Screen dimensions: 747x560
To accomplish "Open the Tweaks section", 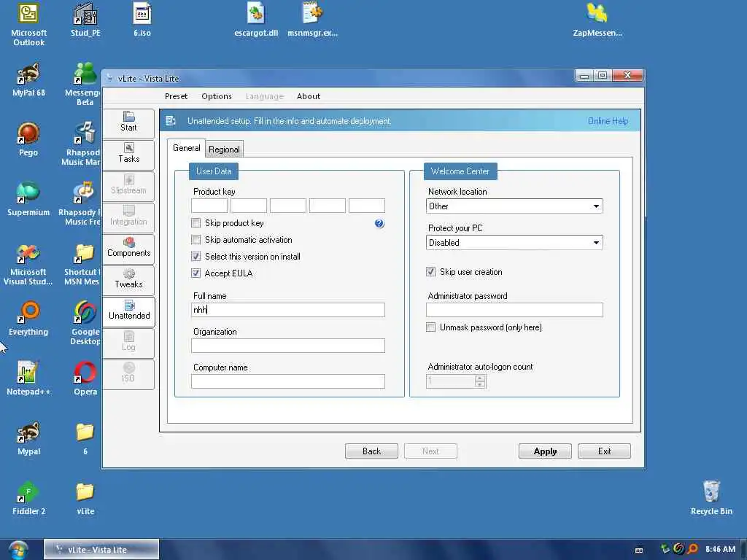I will tap(128, 279).
